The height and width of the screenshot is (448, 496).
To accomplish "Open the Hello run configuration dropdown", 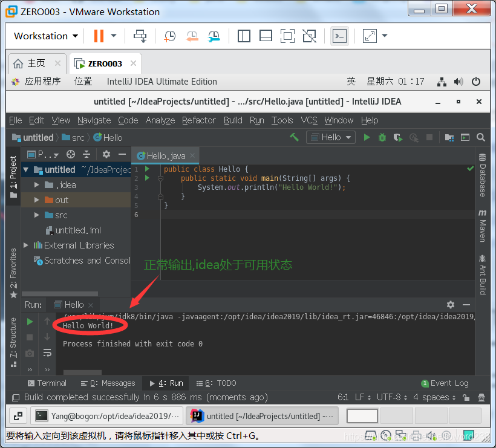I will [x=331, y=137].
